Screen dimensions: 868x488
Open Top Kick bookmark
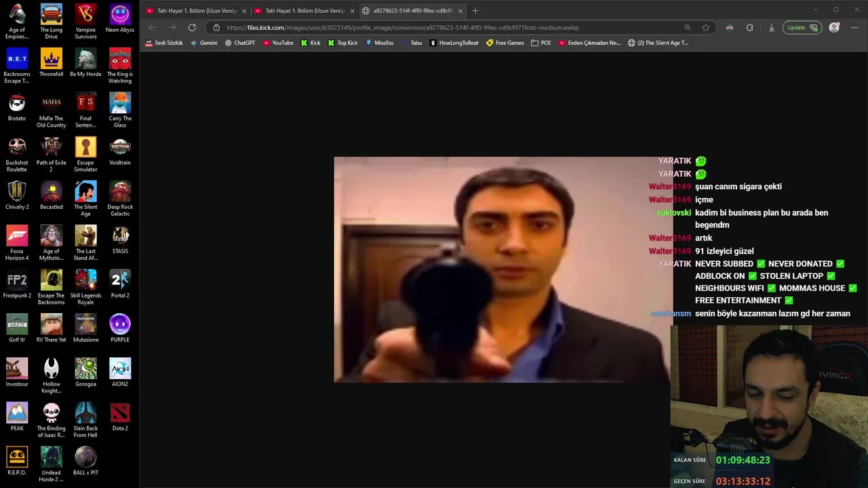[343, 43]
